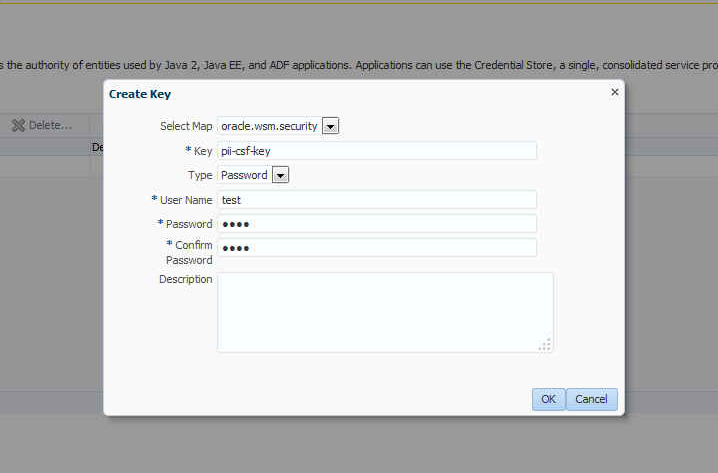This screenshot has height=473, width=718.
Task: Focus the Key field containing pii-csf-key
Action: coord(377,151)
